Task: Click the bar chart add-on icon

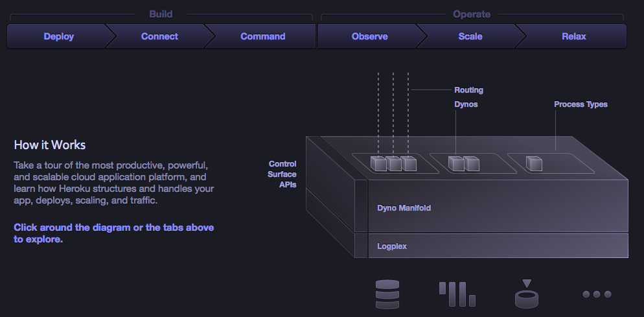Action: click(457, 294)
